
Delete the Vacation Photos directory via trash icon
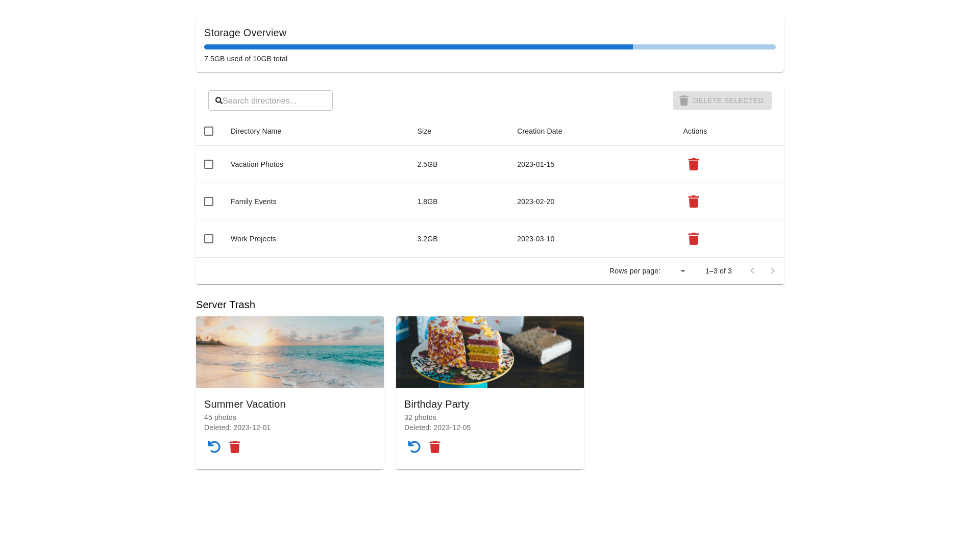[x=693, y=164]
